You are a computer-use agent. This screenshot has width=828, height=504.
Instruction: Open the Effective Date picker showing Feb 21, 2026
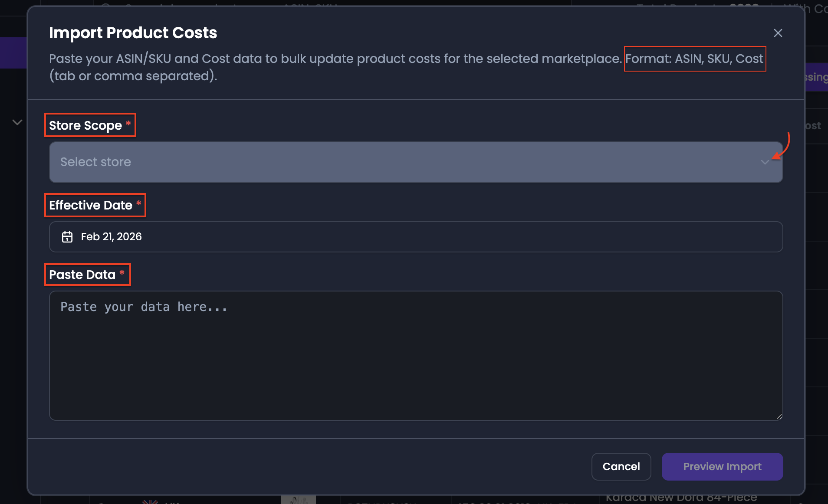coord(416,237)
